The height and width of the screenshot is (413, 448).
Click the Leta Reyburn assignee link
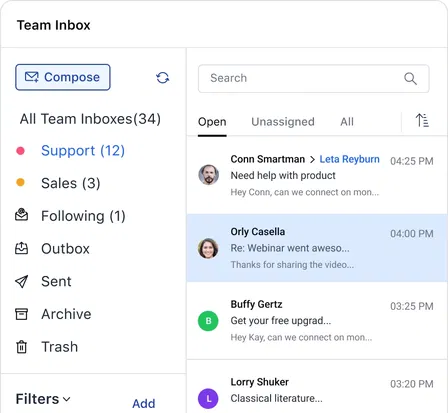pyautogui.click(x=349, y=159)
